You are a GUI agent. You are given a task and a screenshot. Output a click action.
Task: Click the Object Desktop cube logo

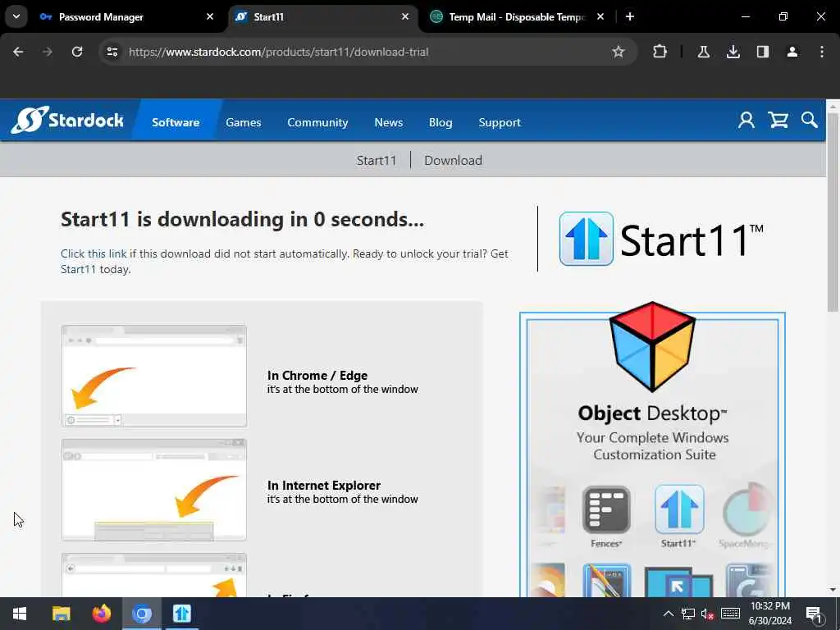click(652, 347)
